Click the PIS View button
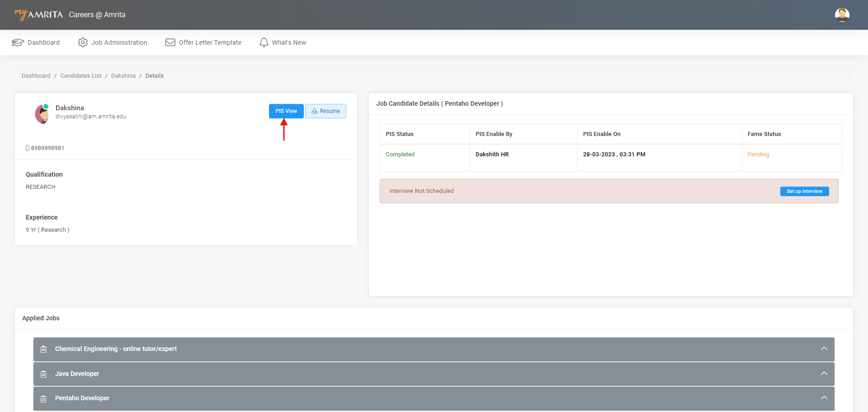This screenshot has width=868, height=412. point(286,111)
